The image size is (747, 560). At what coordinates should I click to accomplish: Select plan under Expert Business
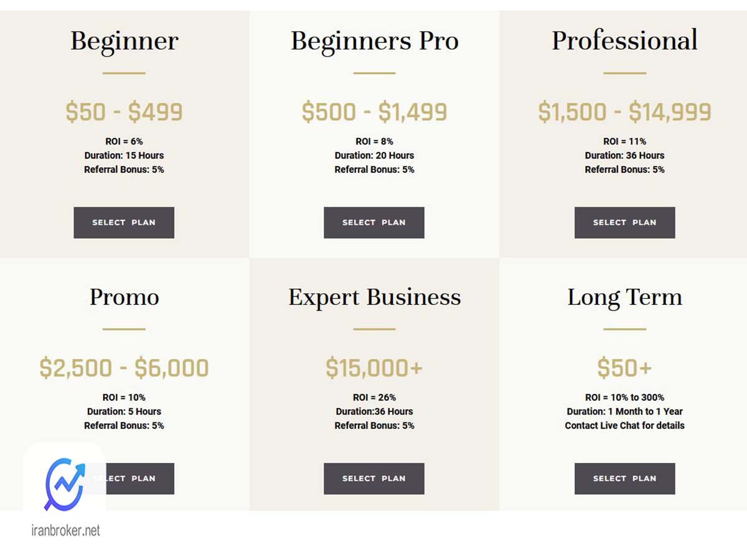(x=374, y=478)
